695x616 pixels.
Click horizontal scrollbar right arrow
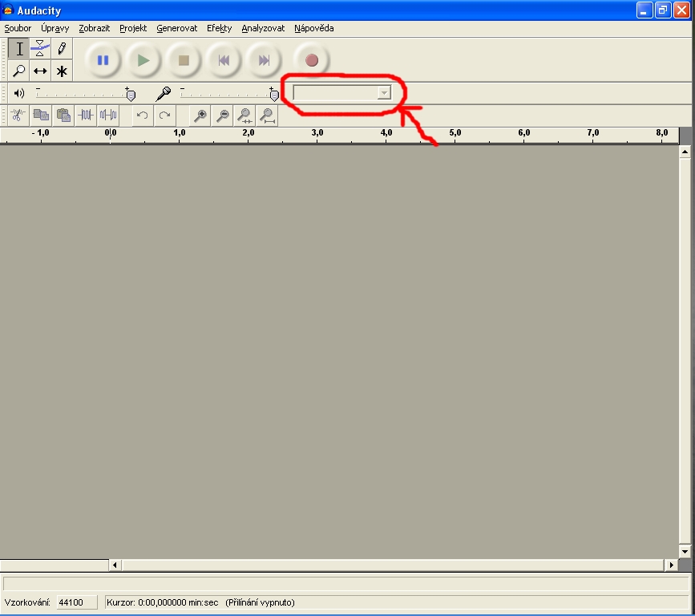[671, 565]
